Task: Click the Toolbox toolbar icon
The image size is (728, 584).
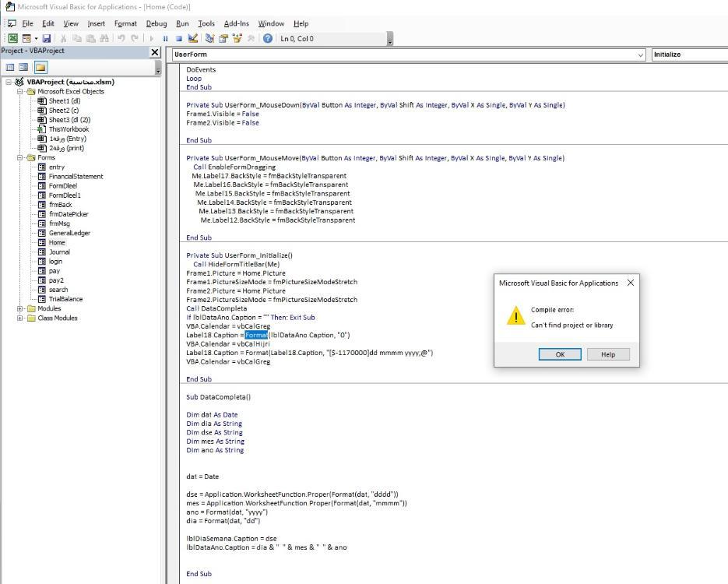Action: pyautogui.click(x=251, y=38)
